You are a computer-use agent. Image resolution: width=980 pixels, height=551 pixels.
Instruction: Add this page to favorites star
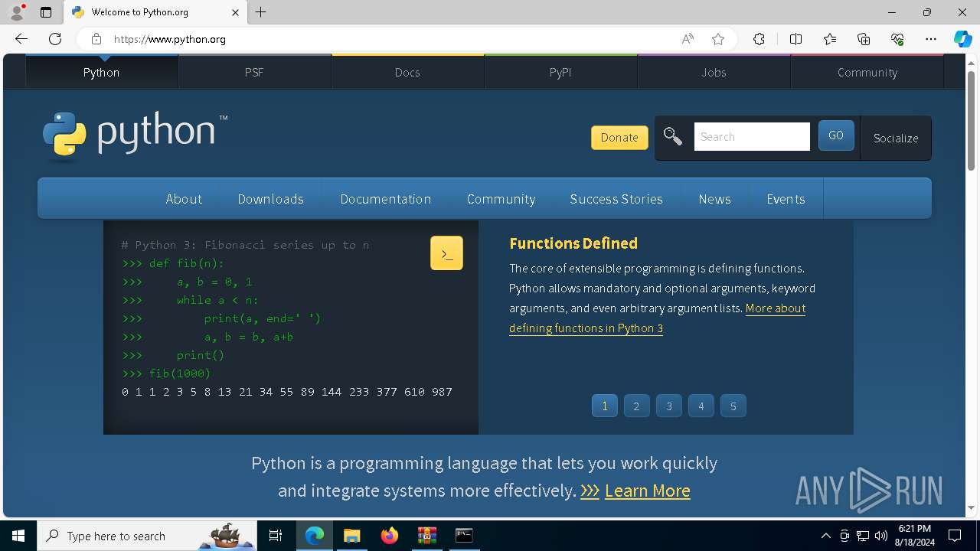click(x=717, y=39)
